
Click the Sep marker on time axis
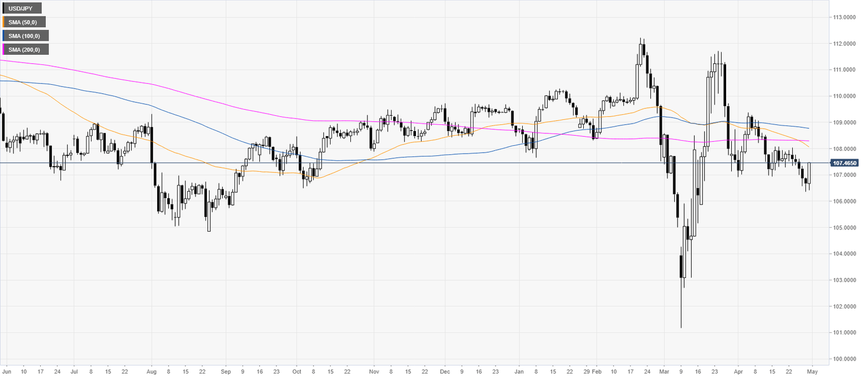225,372
